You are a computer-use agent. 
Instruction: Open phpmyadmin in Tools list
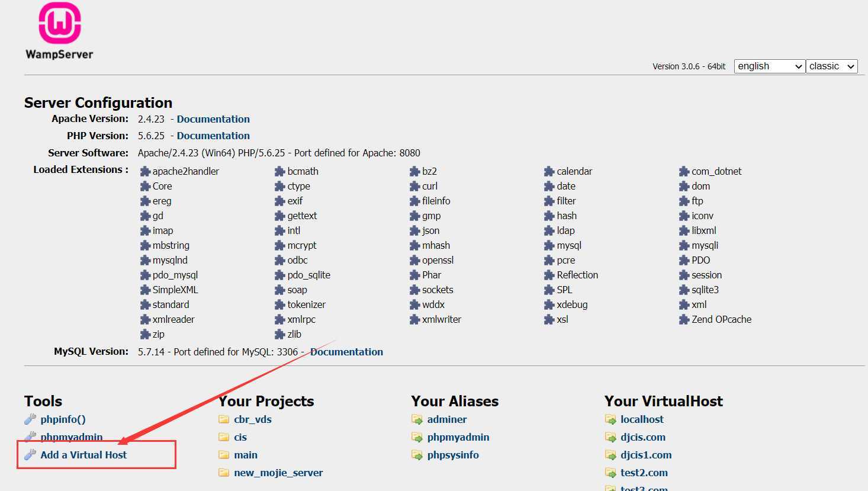pyautogui.click(x=72, y=437)
